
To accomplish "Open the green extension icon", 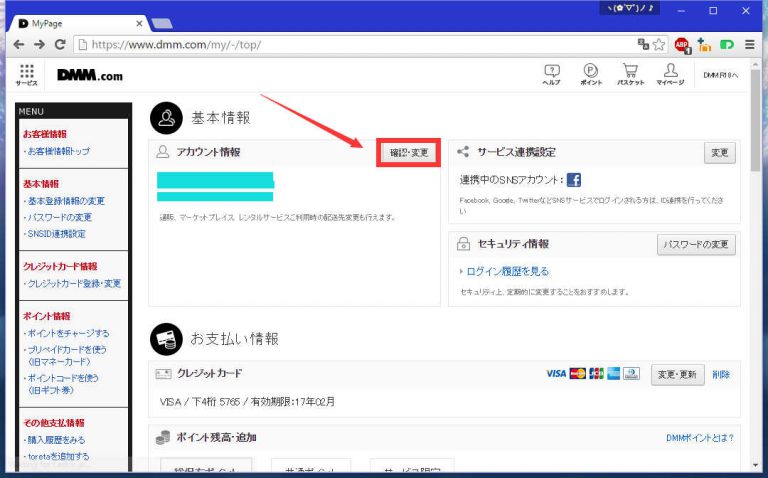I will pos(727,45).
